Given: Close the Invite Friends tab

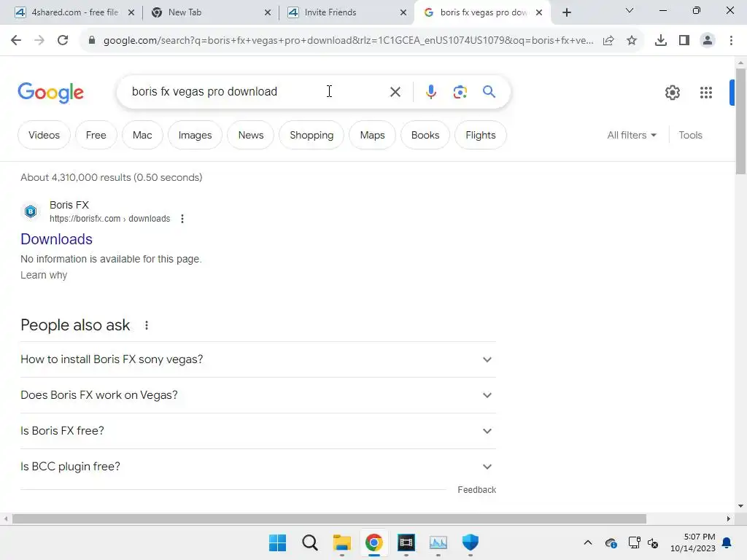Looking at the screenshot, I should click(x=403, y=13).
